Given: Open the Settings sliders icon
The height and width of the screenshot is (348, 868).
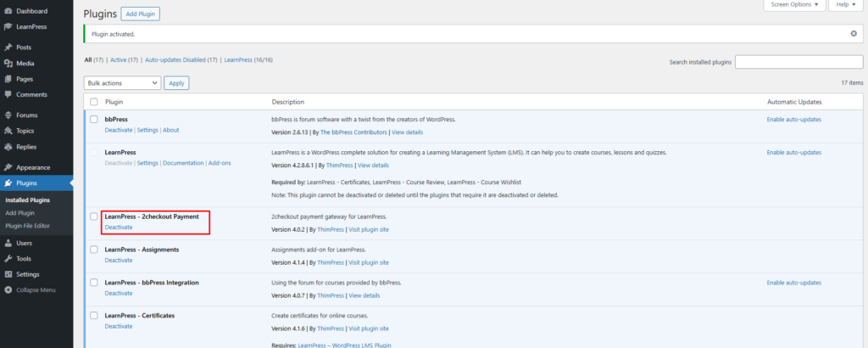Looking at the screenshot, I should 8,274.
